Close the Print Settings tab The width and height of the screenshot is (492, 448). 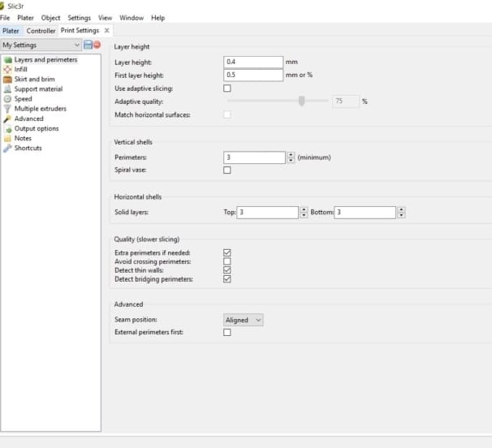pyautogui.click(x=106, y=30)
